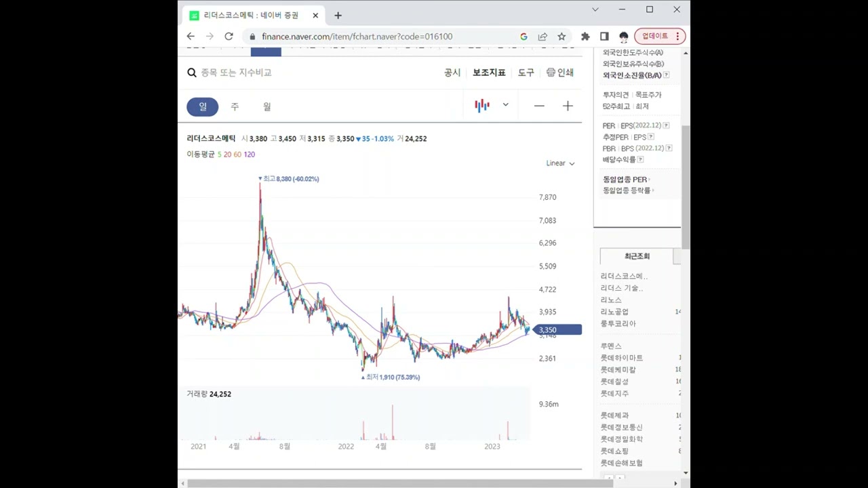This screenshot has width=868, height=488.
Task: Close the 리더스코스메틱 browser tab
Action: 315,15
